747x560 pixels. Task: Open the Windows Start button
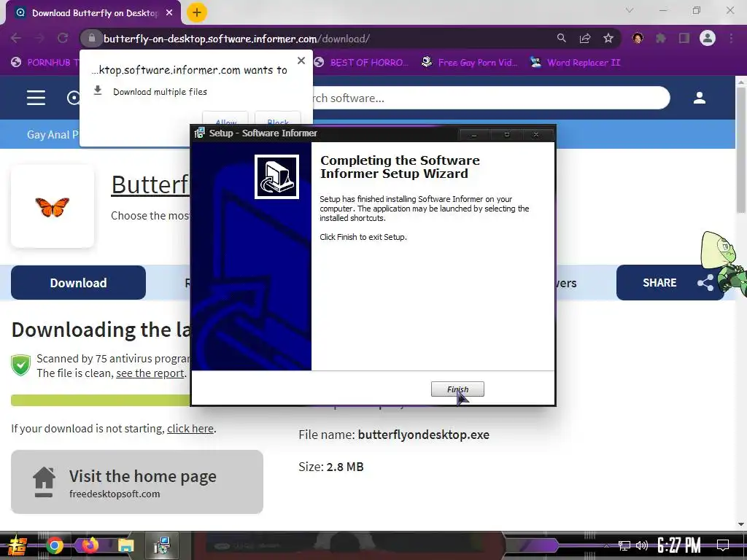(16, 545)
